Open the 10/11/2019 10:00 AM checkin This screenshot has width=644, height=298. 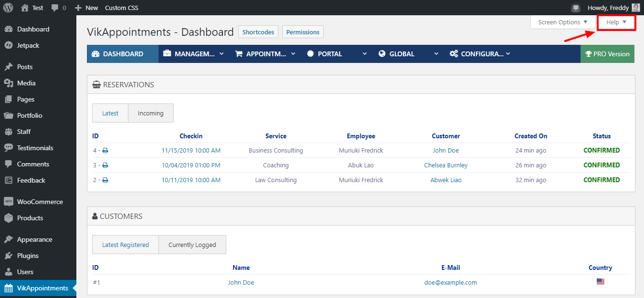click(x=191, y=180)
